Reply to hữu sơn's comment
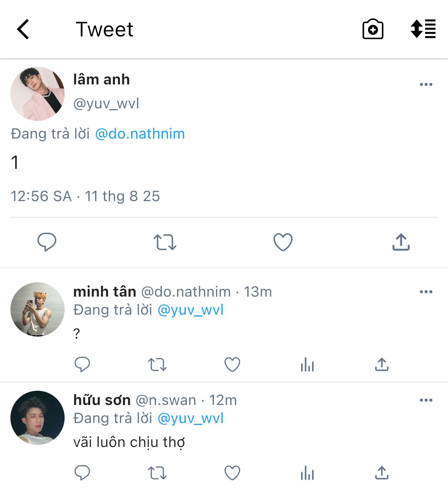Screen dimensions: 448x488 coord(82,473)
